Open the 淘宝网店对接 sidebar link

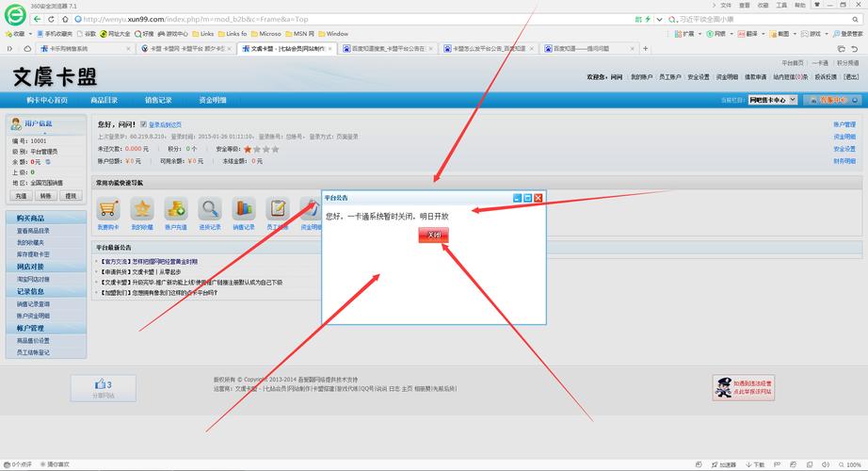click(33, 279)
